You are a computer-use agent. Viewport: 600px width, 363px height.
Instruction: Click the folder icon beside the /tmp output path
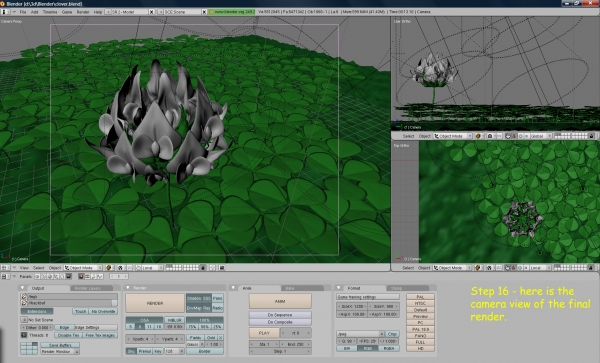(24, 296)
